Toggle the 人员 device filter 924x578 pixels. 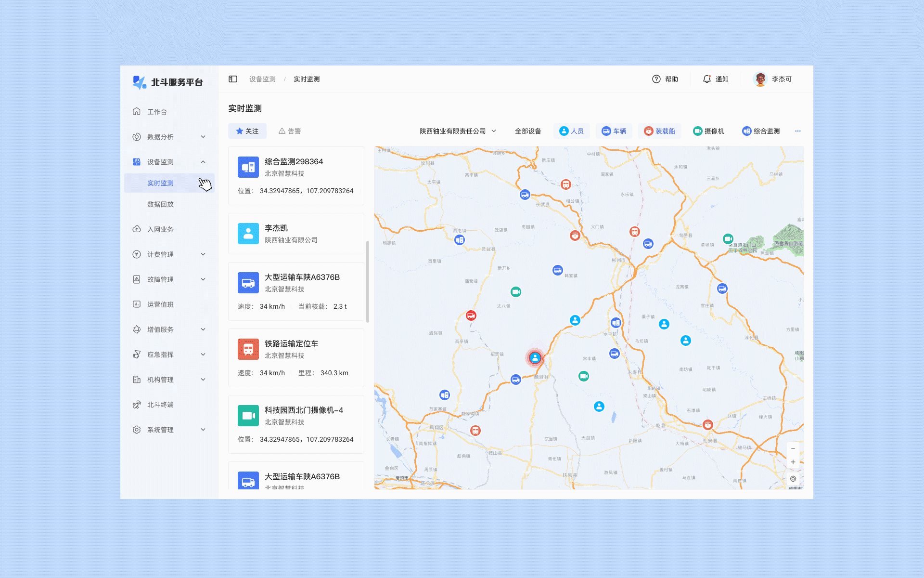(571, 131)
